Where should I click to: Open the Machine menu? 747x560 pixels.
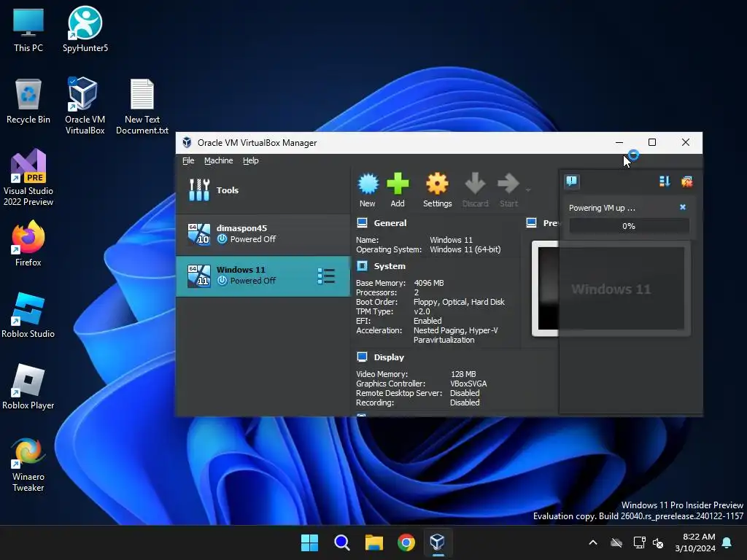(x=219, y=160)
